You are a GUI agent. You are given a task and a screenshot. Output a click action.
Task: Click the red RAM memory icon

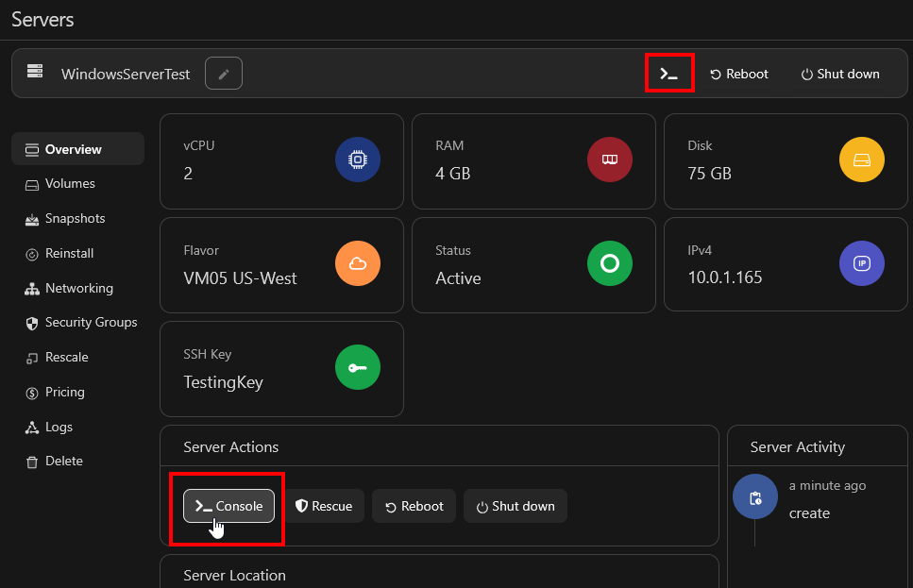click(610, 160)
